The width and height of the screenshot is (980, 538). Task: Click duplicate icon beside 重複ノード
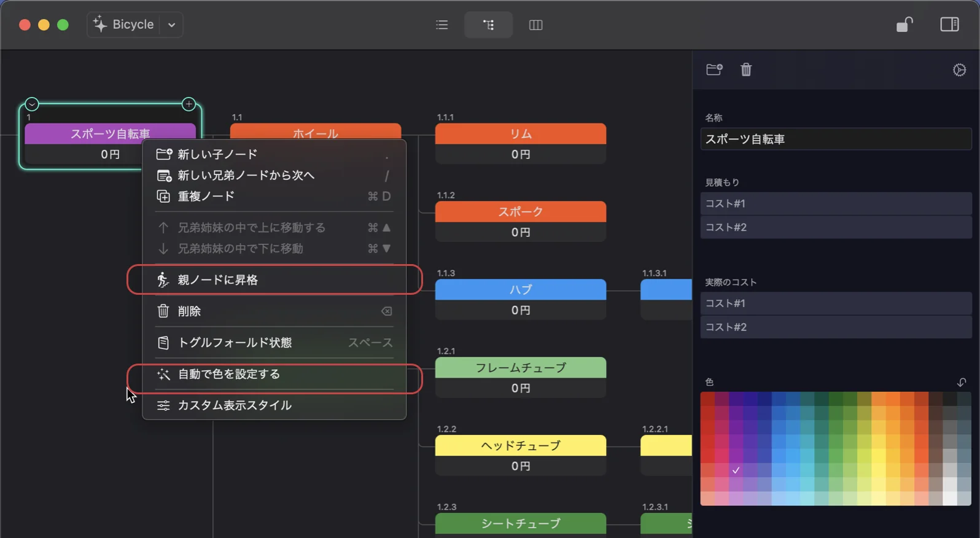163,197
